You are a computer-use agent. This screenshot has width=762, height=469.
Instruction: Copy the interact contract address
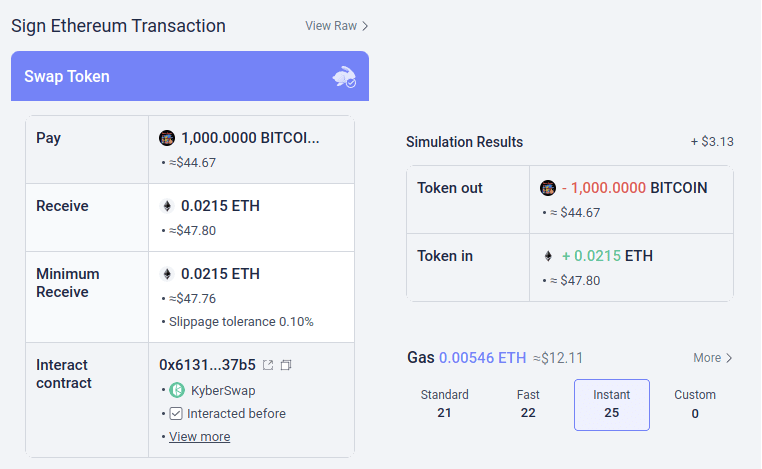[286, 365]
